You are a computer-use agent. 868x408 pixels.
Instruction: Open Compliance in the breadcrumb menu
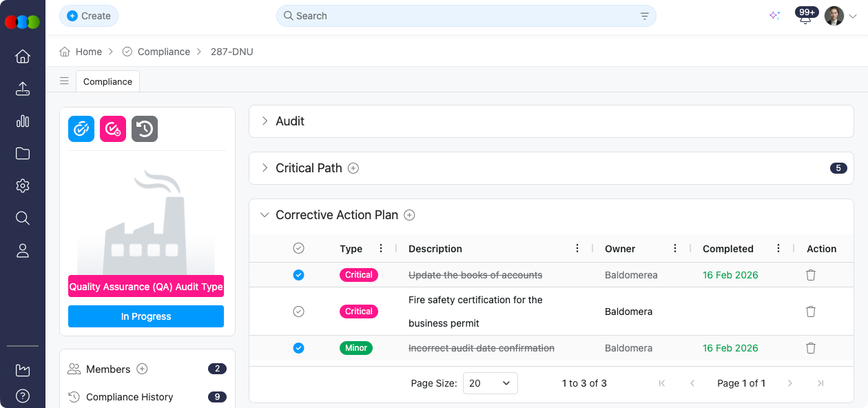[x=164, y=51]
